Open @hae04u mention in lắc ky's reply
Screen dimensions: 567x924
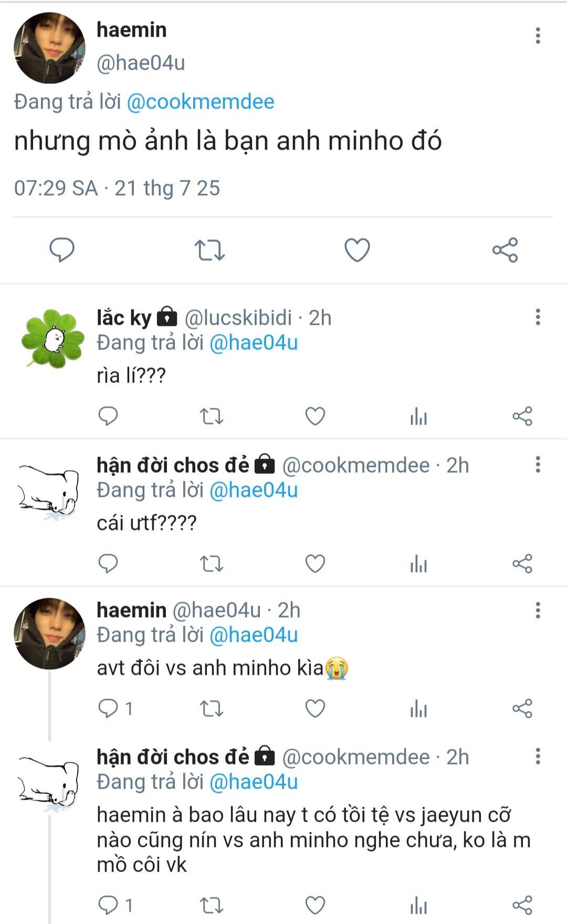click(254, 343)
